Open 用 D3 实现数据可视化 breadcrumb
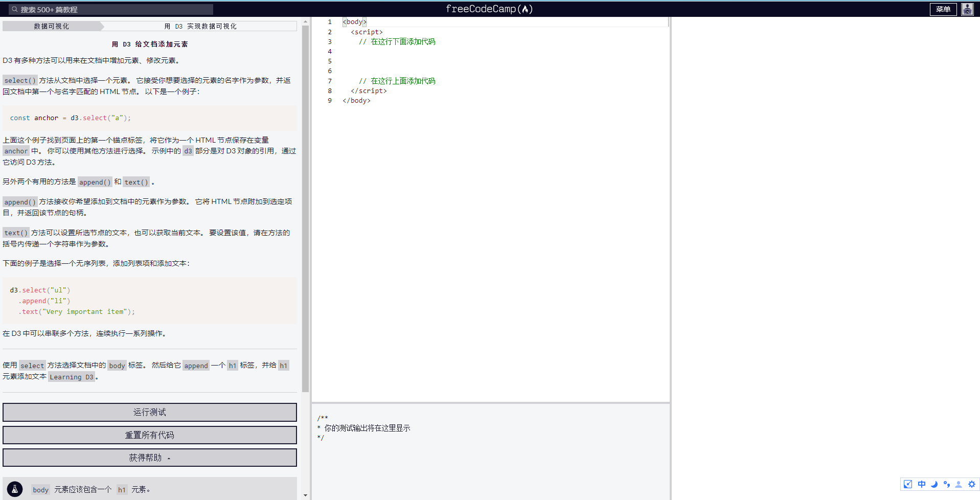The width and height of the screenshot is (980, 500). (x=200, y=26)
